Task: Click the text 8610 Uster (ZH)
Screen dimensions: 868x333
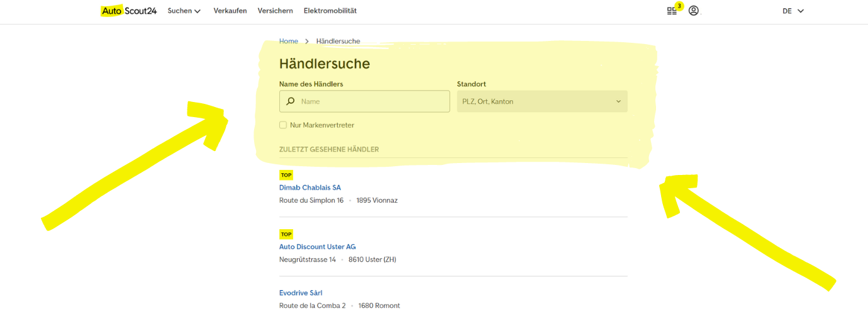Action: [x=372, y=259]
